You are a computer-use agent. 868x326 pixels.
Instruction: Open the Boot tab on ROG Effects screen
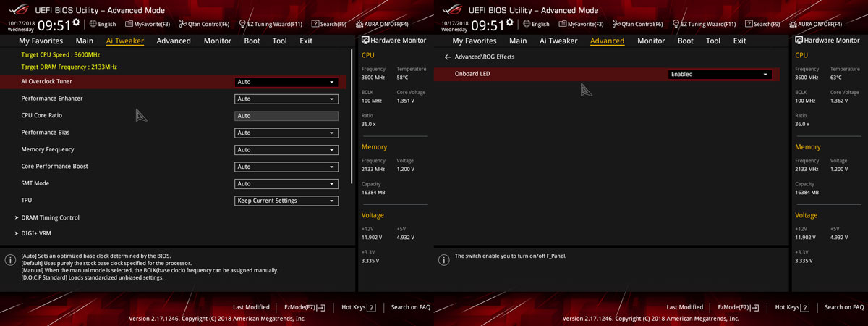click(686, 41)
